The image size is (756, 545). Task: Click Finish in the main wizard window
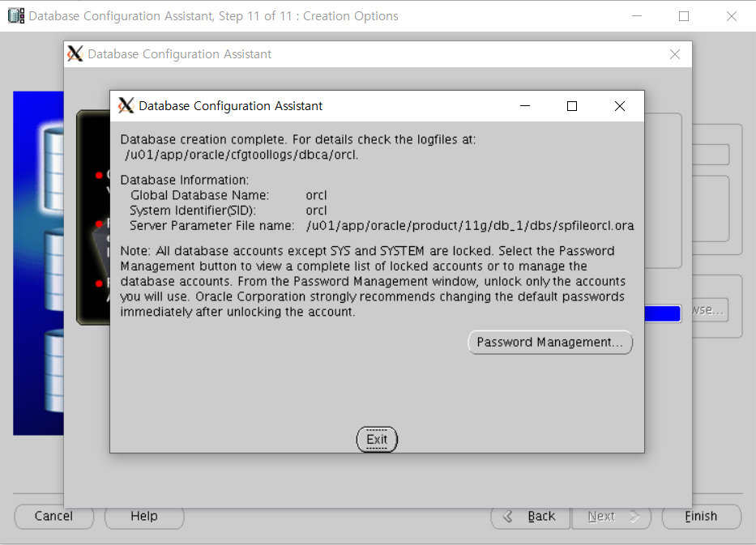pos(701,516)
